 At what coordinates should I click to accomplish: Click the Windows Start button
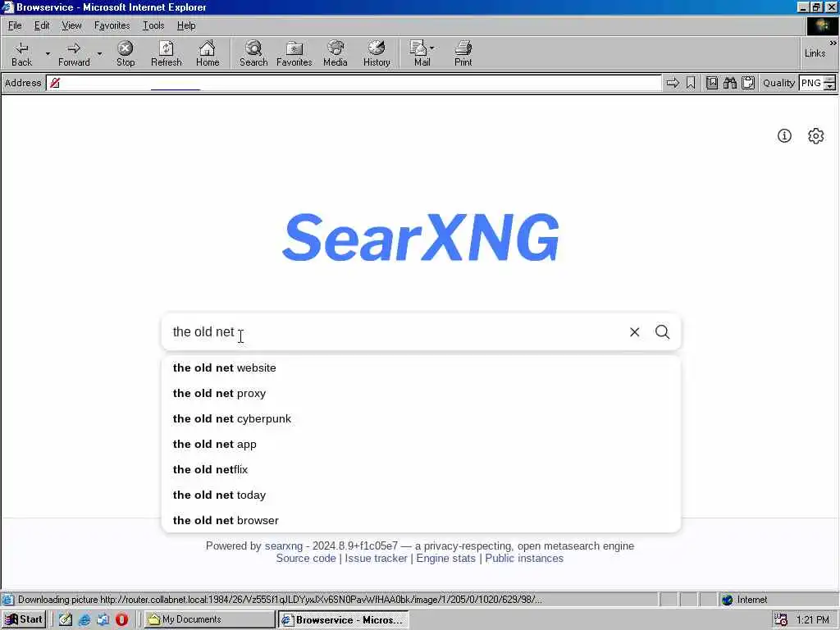pyautogui.click(x=24, y=619)
